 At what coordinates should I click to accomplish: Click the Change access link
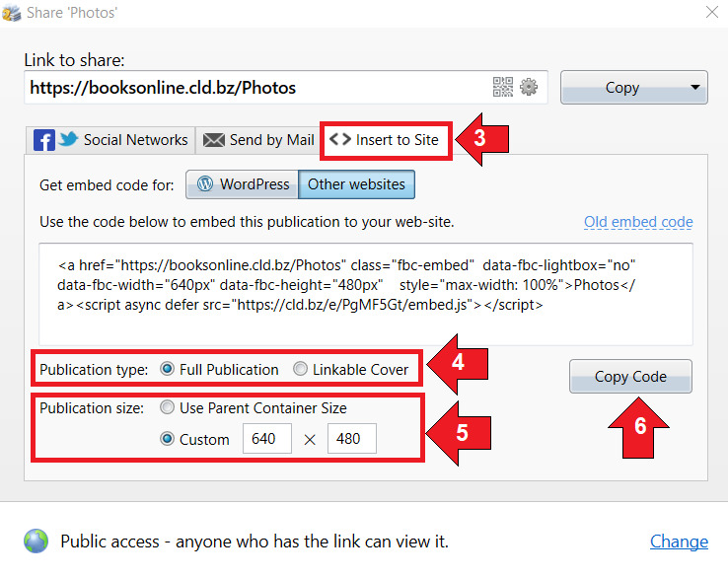(x=679, y=542)
